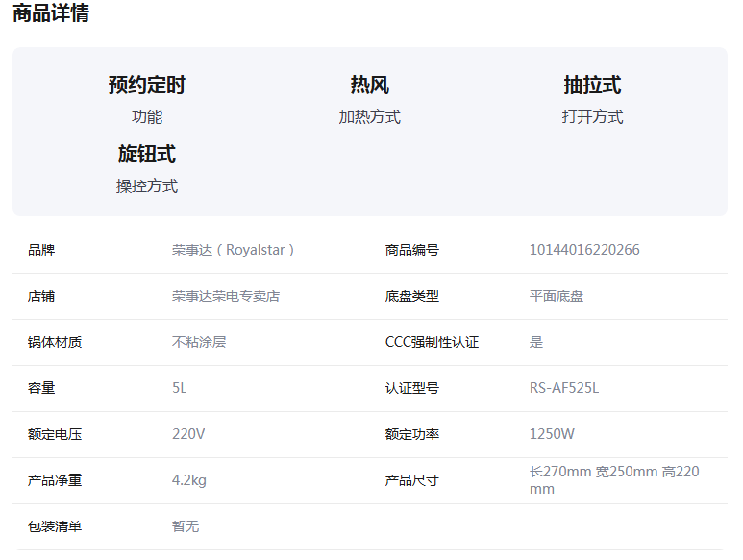Viewport: 743px width, 560px height.
Task: Click the 商品详情 heading
Action: tap(51, 12)
